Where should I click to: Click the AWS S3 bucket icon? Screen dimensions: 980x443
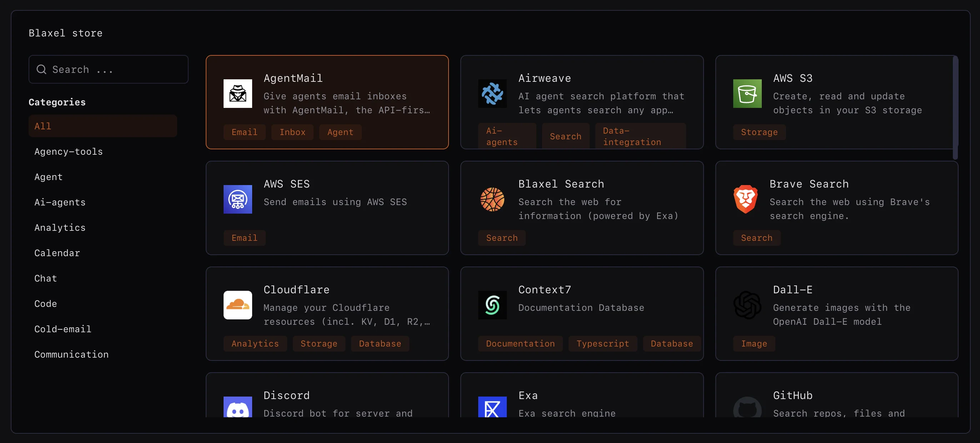[x=747, y=94]
